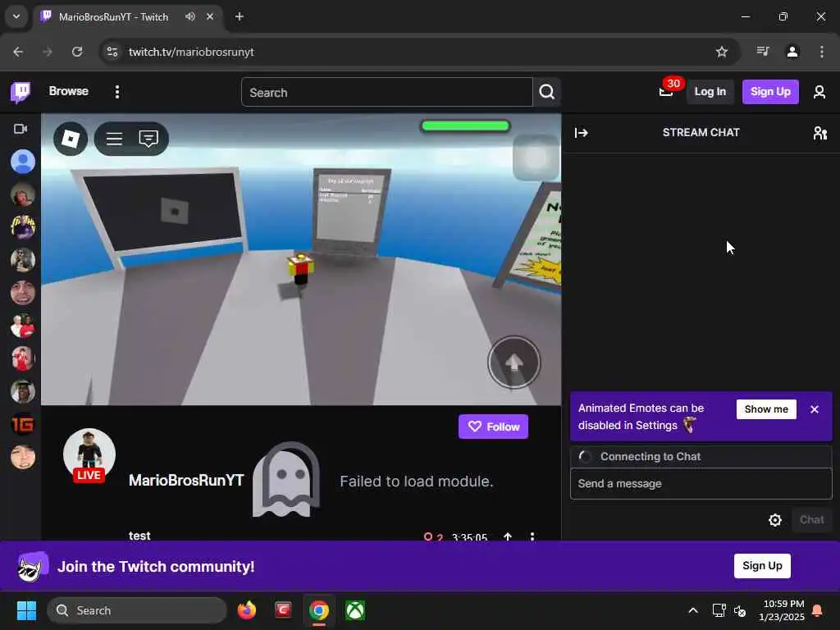Open the chat community users icon
840x630 pixels.
click(819, 132)
